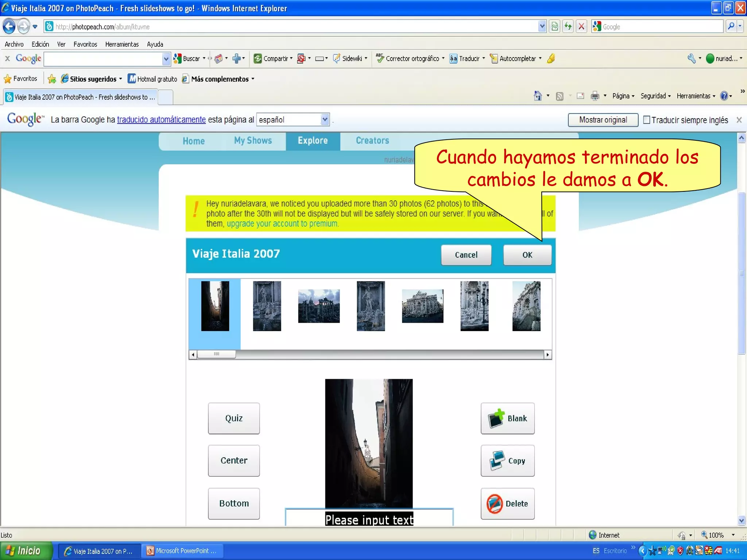
Task: Enable Traducir siempre inglés checkbox
Action: point(647,120)
